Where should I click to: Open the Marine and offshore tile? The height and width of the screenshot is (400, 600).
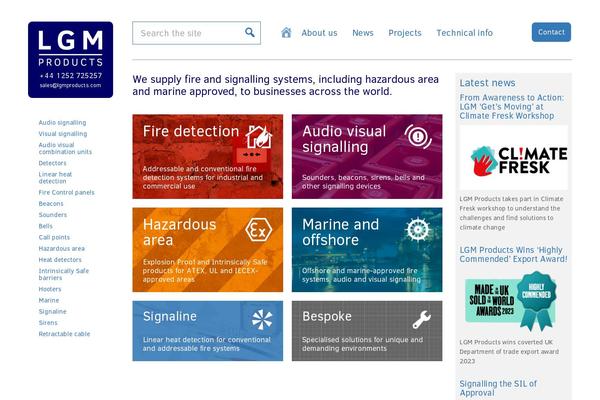[367, 250]
